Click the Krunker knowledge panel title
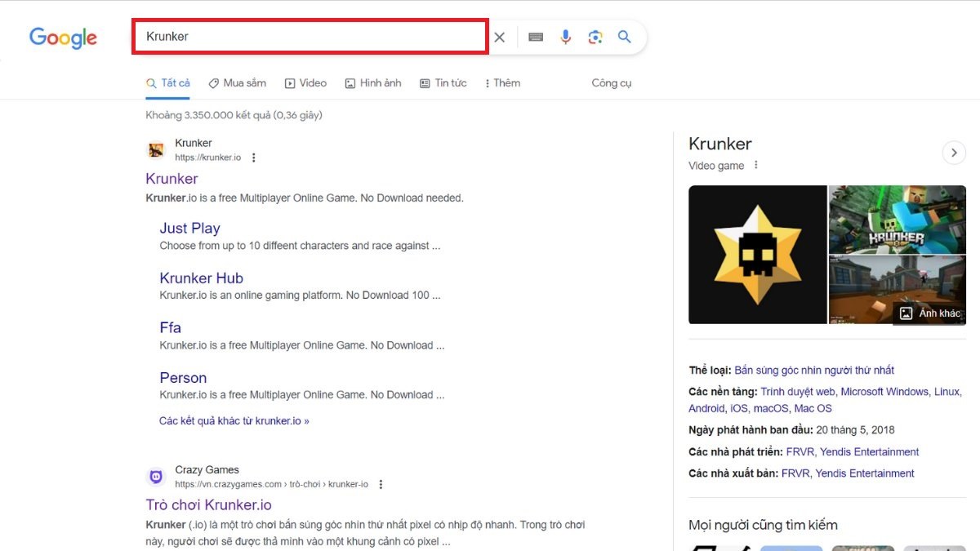Screen dimensions: 980x551 point(720,144)
